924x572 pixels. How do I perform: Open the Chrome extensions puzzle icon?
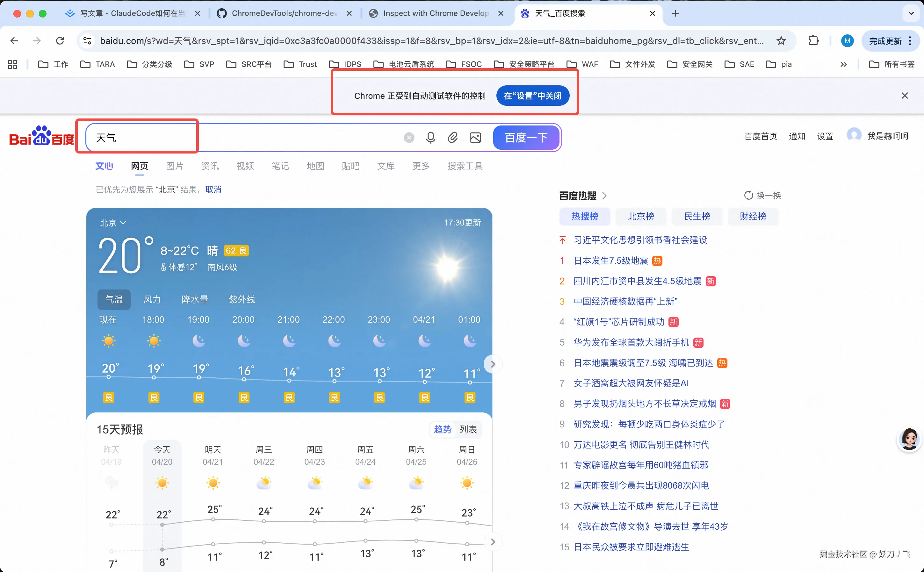pos(813,41)
